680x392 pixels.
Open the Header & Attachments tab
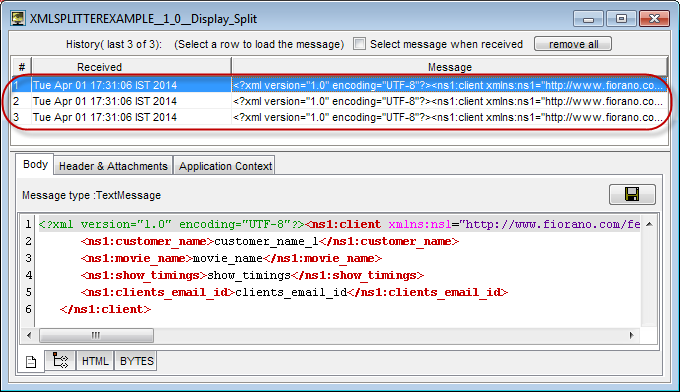113,166
